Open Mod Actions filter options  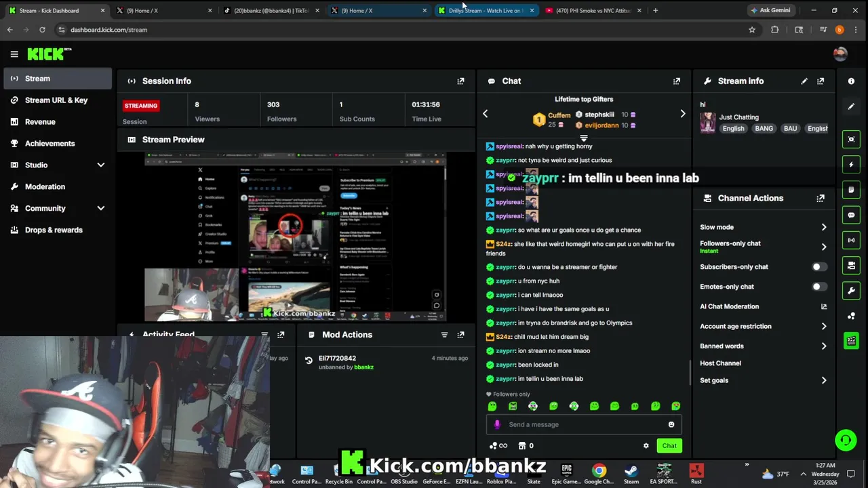[x=444, y=335]
